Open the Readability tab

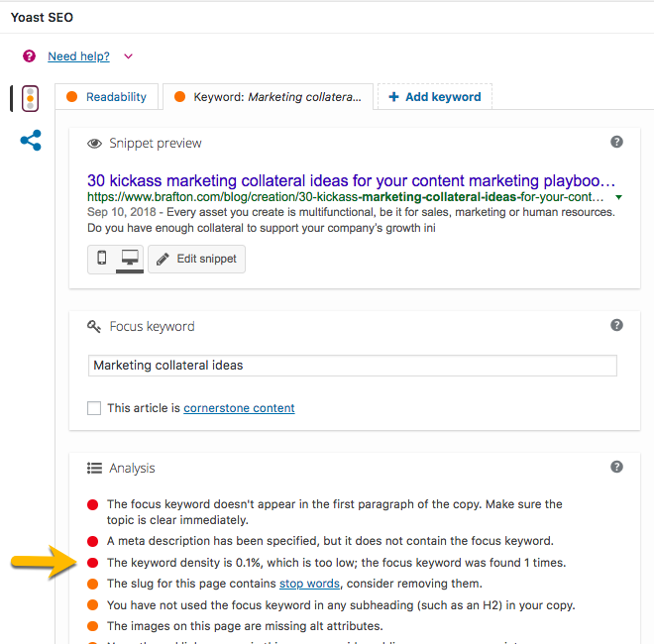(x=106, y=97)
